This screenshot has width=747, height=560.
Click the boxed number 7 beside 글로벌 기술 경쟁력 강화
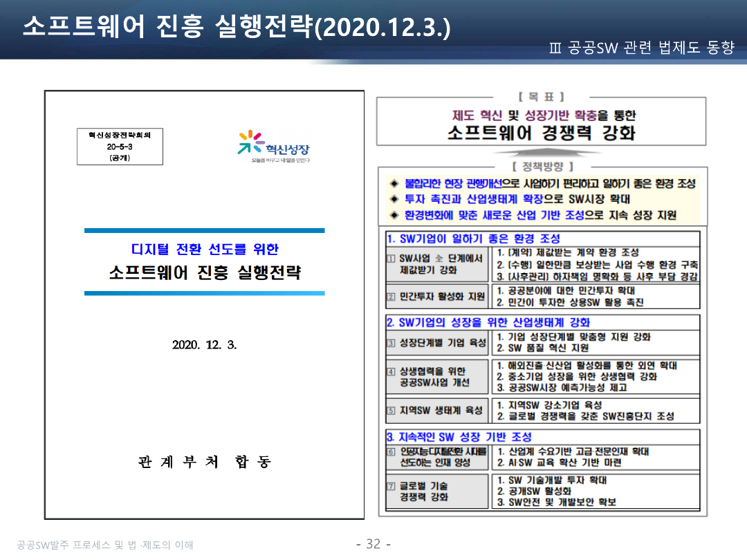tap(391, 486)
